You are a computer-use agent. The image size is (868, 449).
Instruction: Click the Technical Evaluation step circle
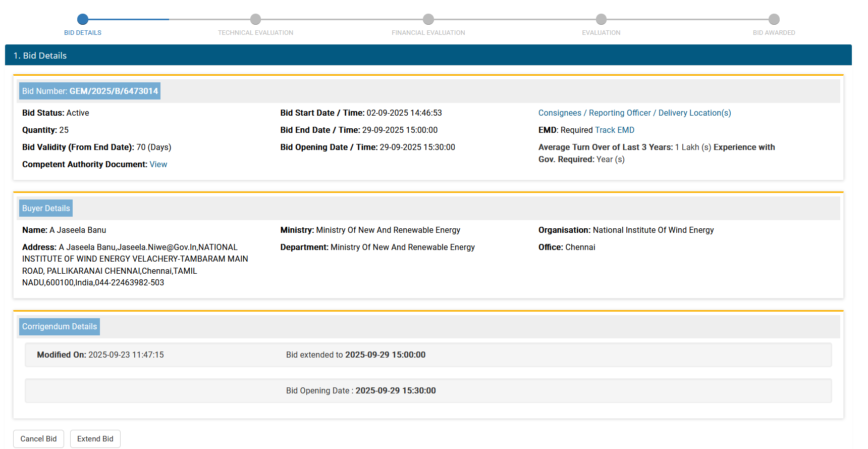(255, 19)
